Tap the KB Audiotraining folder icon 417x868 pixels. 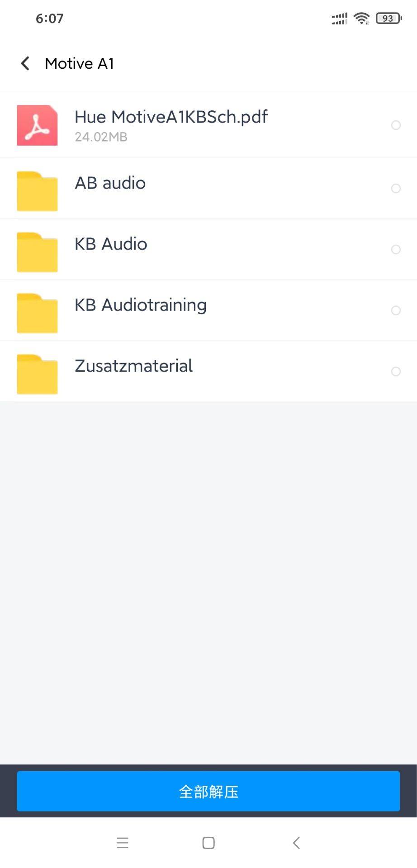37,313
